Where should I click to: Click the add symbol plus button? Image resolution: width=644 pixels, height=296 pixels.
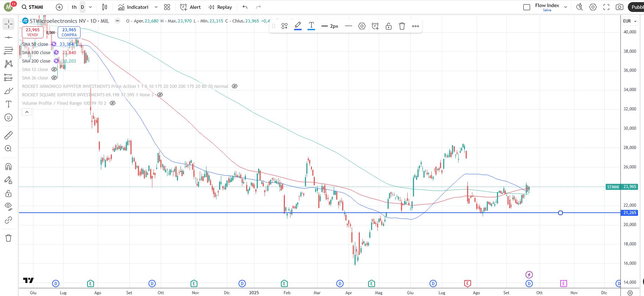(59, 7)
